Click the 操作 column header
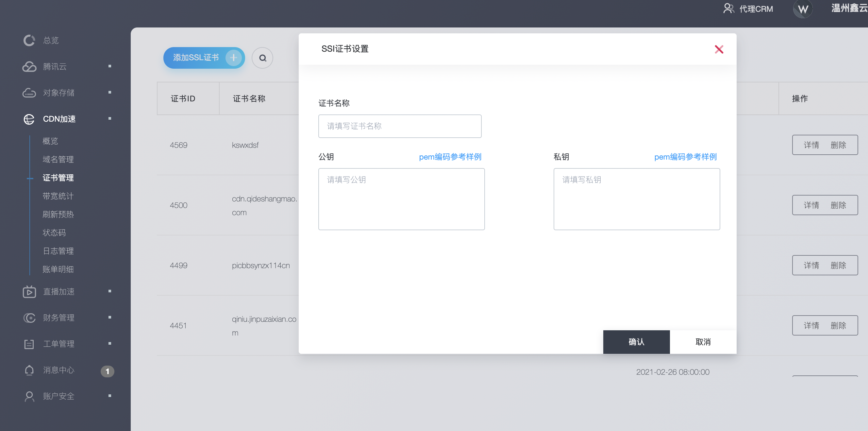868x431 pixels. [x=800, y=99]
